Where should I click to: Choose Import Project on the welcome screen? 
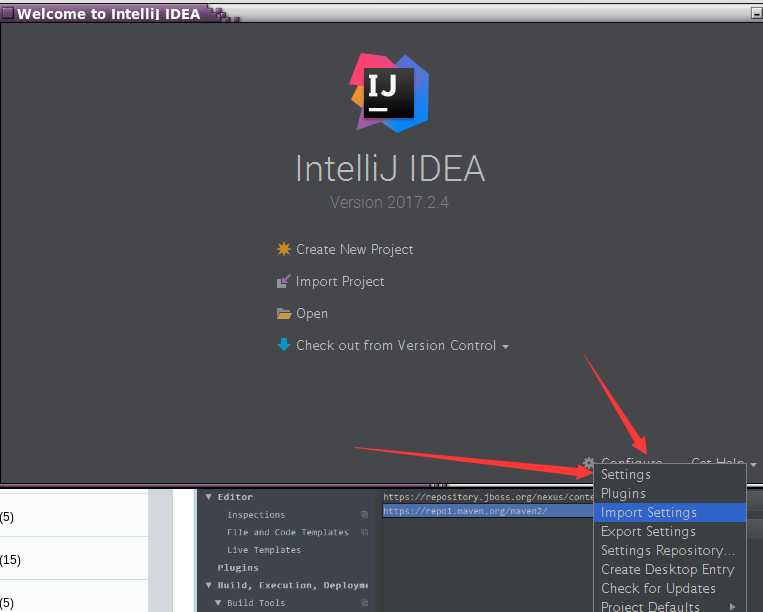coord(340,281)
